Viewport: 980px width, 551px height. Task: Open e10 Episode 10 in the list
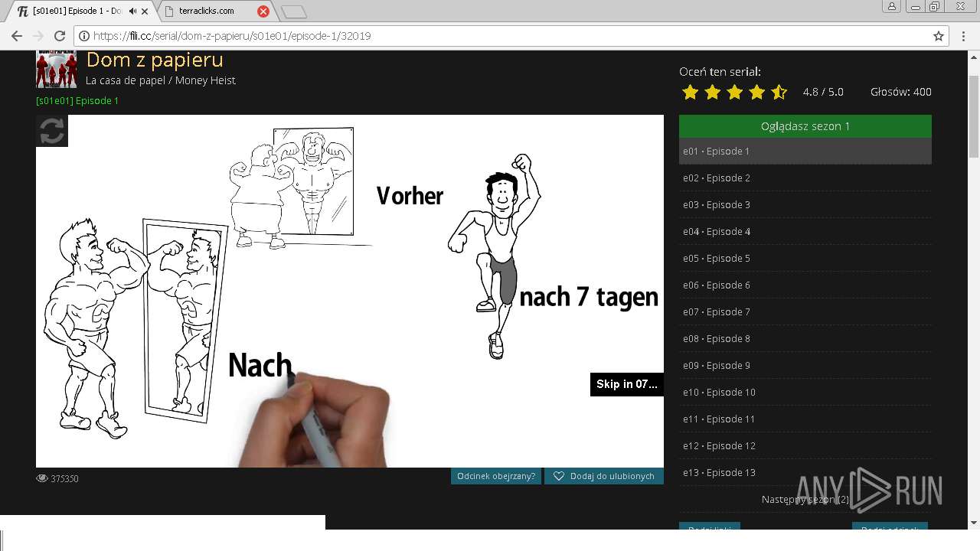pyautogui.click(x=805, y=392)
